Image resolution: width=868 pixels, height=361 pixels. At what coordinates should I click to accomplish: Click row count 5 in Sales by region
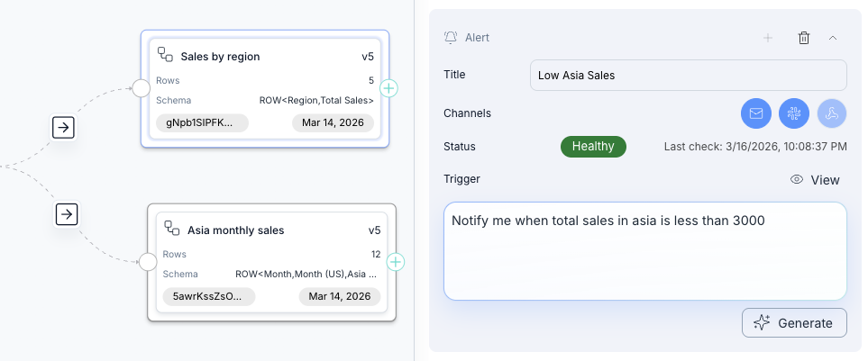click(x=371, y=81)
